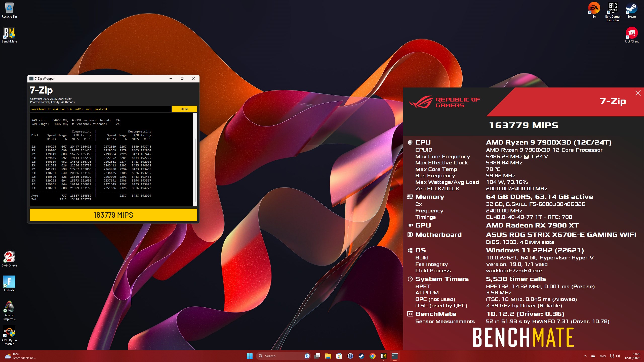Launch Epic Games Launcher shortcut
The height and width of the screenshot is (362, 644).
click(613, 12)
